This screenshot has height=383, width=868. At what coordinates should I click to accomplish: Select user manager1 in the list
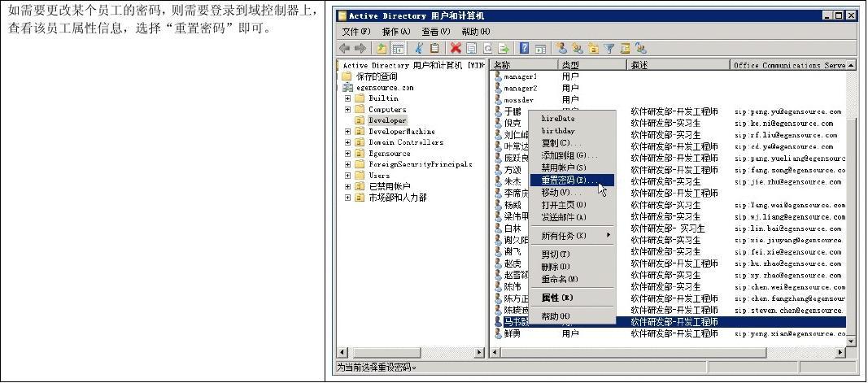(x=520, y=76)
